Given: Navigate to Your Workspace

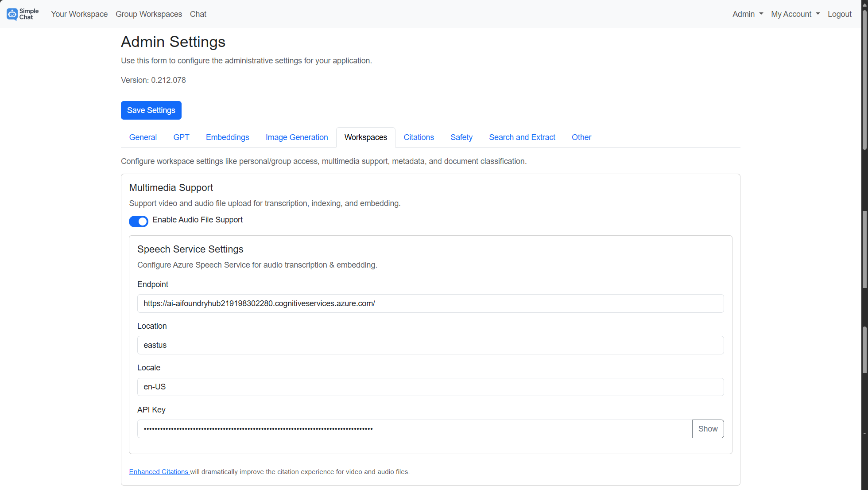Looking at the screenshot, I should click(79, 14).
